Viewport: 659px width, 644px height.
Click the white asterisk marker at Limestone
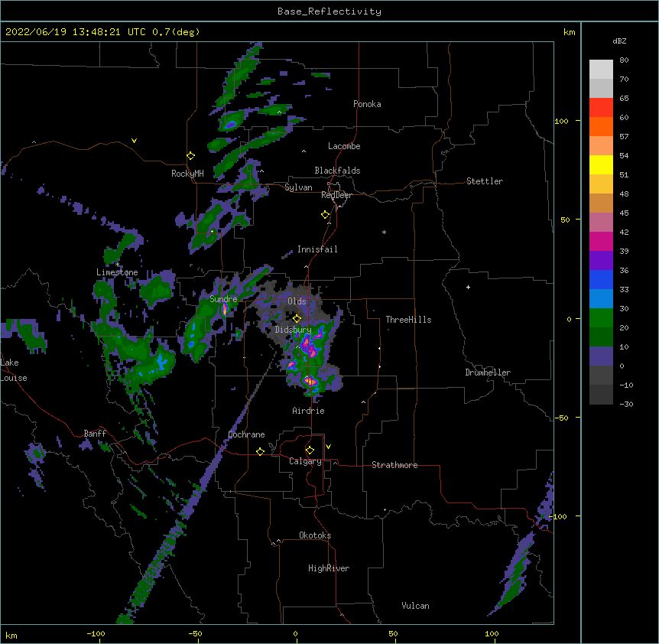117,265
